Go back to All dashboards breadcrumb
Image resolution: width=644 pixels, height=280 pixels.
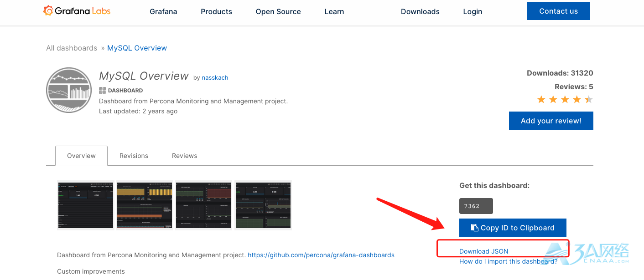(x=72, y=48)
